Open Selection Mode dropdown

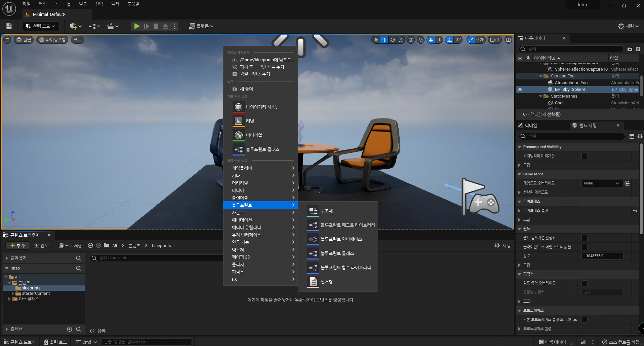(41, 26)
